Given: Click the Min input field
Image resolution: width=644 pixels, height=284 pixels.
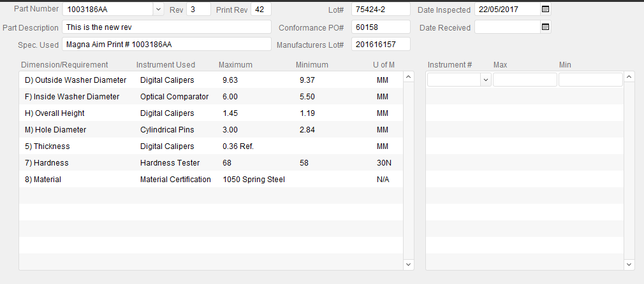Looking at the screenshot, I should point(590,80).
